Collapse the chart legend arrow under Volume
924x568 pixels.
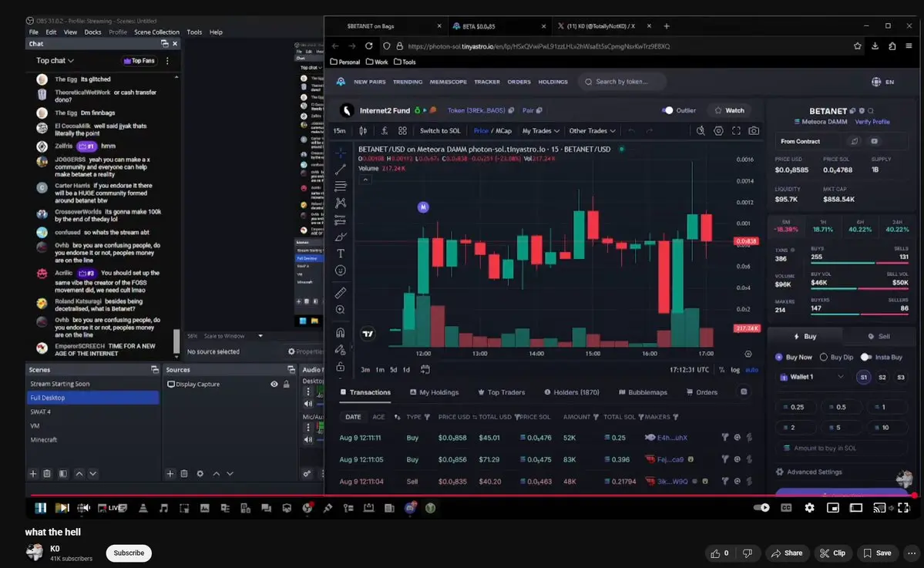coord(365,180)
